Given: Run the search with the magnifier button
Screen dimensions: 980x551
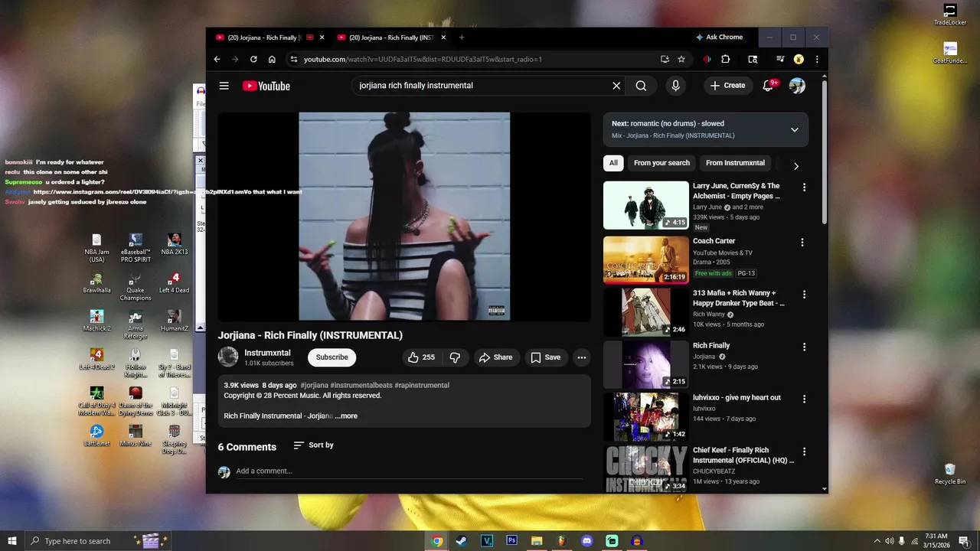Looking at the screenshot, I should click(x=641, y=86).
